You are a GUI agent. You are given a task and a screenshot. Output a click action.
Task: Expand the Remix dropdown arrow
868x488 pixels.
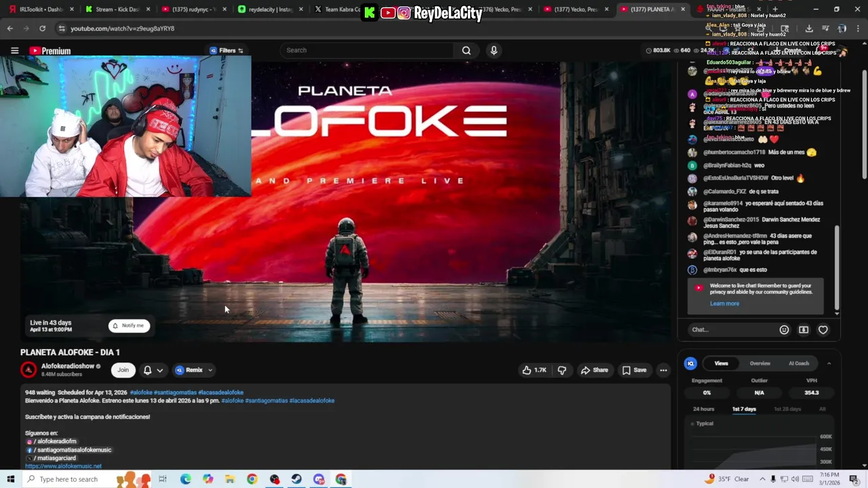pyautogui.click(x=210, y=370)
